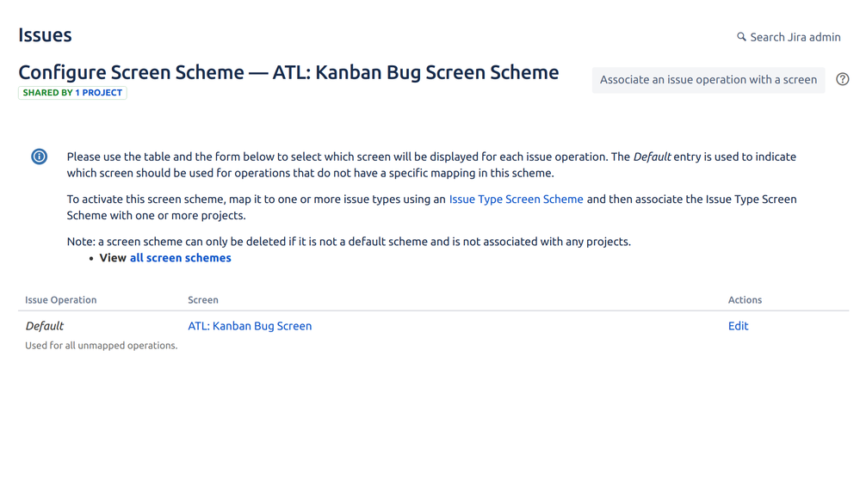The width and height of the screenshot is (860, 504).
Task: Click the Note about deleting screen schemes
Action: click(x=349, y=242)
